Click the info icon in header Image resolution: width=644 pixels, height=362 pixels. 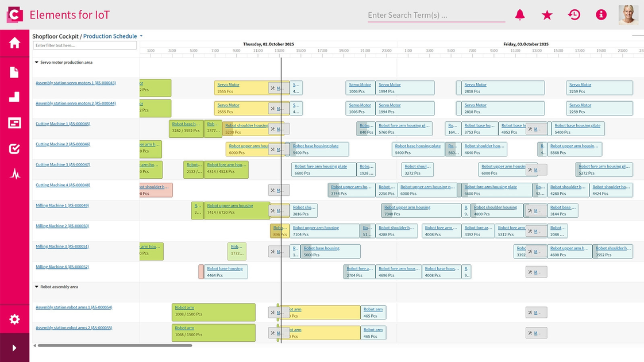601,15
